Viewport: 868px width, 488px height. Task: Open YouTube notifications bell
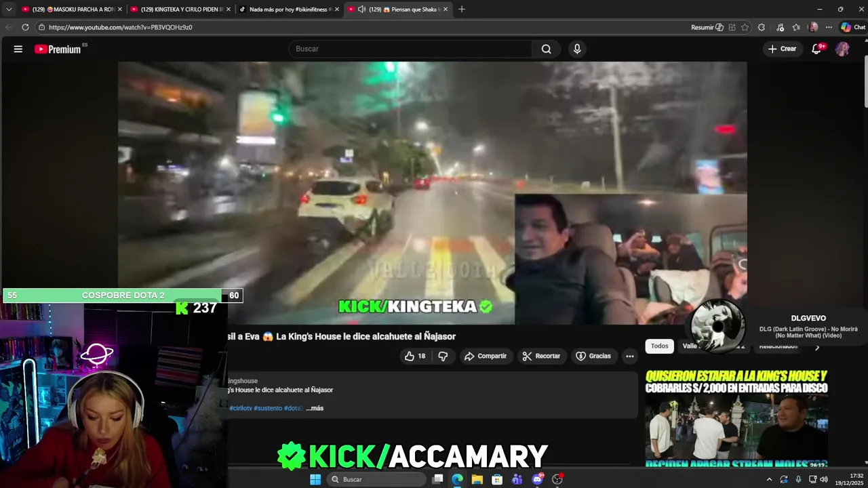817,49
